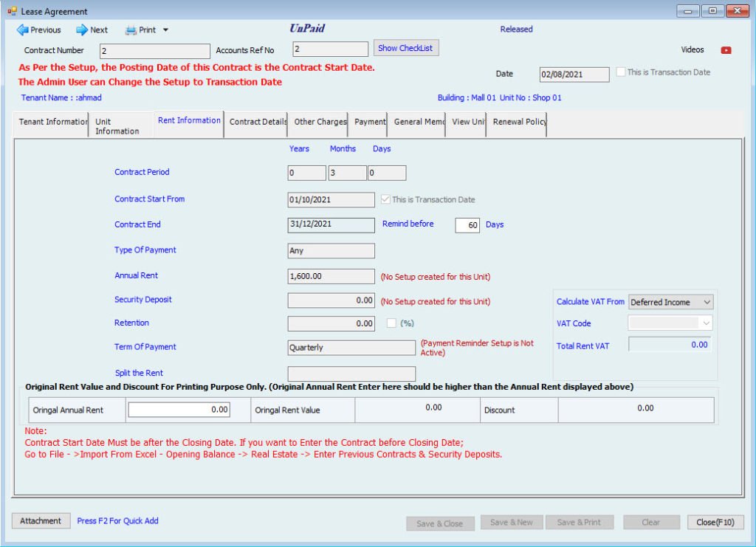Click the Original Annual Rent input field
The height and width of the screenshot is (547, 756).
(179, 410)
